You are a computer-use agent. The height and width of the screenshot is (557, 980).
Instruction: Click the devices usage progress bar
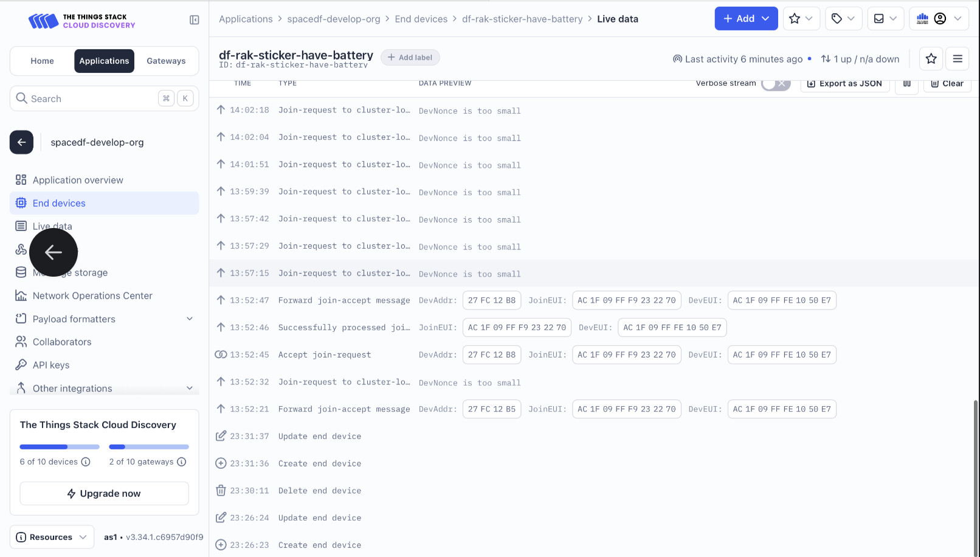(51, 447)
